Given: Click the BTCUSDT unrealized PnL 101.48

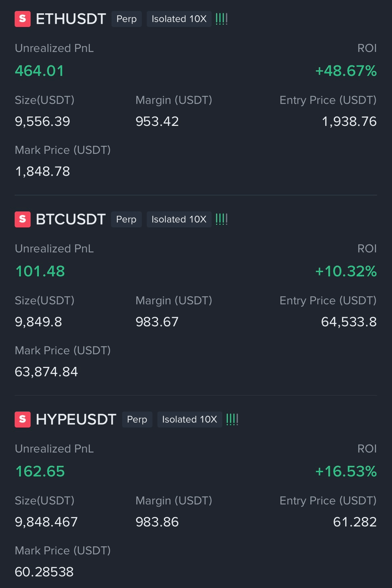Looking at the screenshot, I should click(40, 271).
